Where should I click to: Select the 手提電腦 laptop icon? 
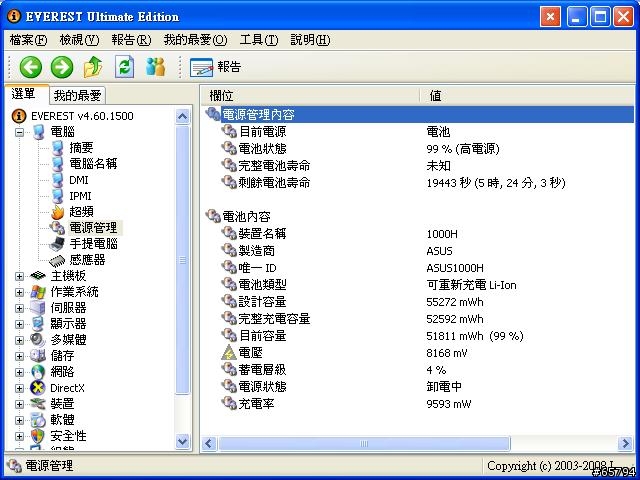[x=57, y=244]
